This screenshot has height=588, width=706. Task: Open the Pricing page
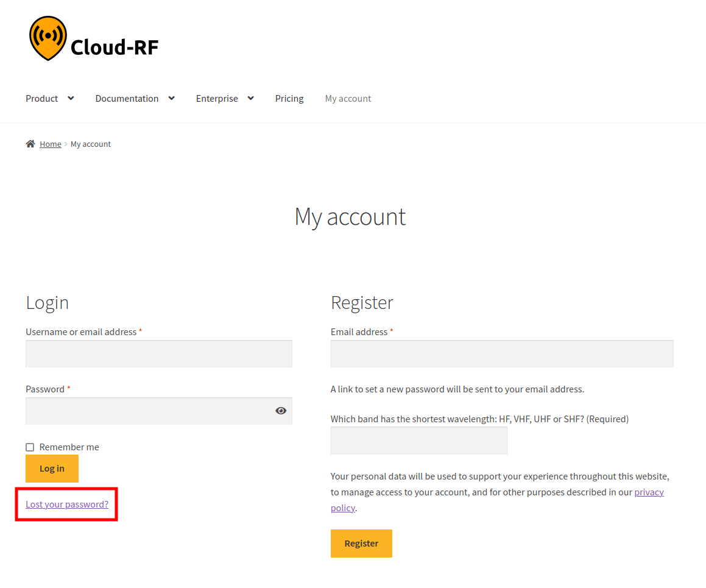[289, 98]
